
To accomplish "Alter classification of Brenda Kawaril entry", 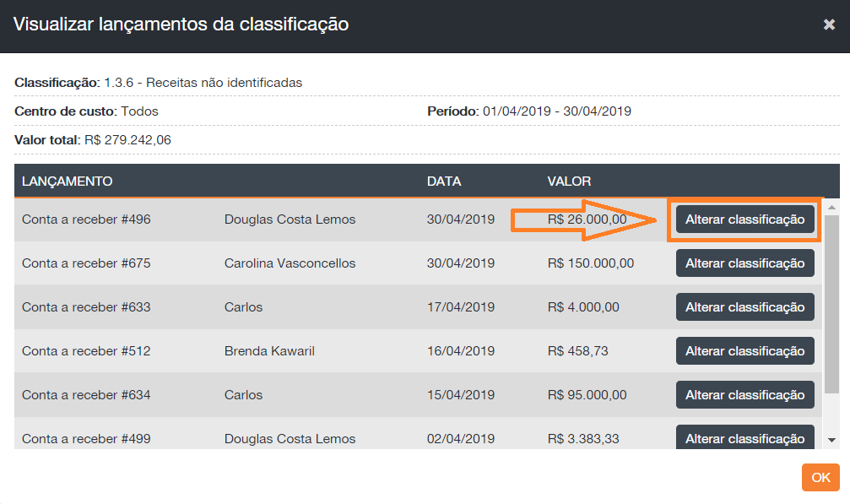I will (x=744, y=351).
